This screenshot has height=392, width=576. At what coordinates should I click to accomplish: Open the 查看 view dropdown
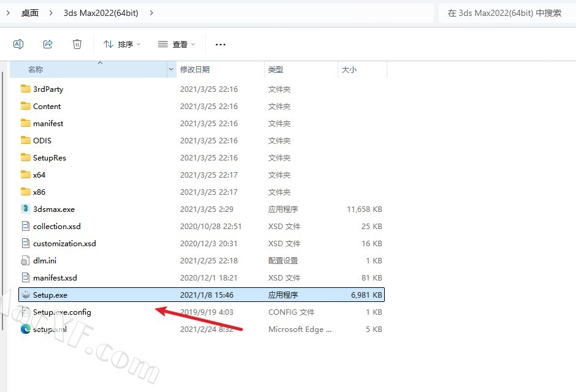point(176,45)
